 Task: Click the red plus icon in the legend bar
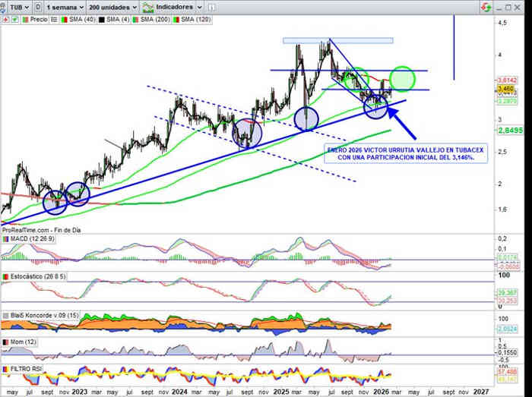(6, 18)
